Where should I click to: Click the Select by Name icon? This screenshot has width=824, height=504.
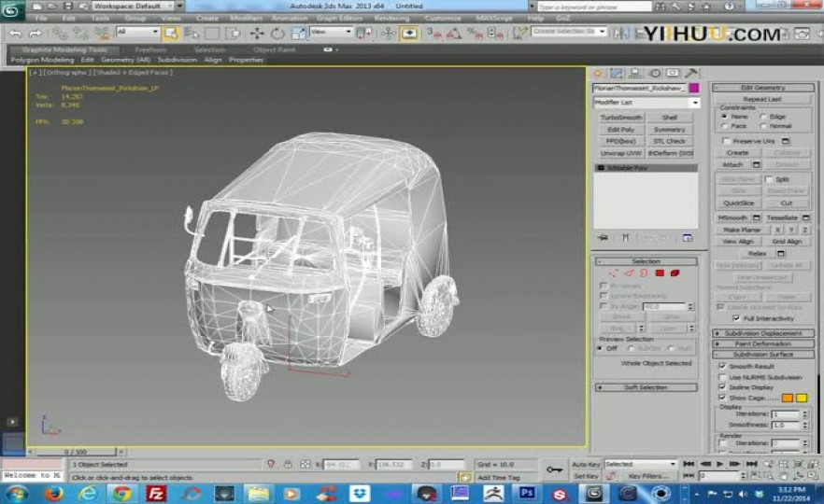tap(192, 34)
